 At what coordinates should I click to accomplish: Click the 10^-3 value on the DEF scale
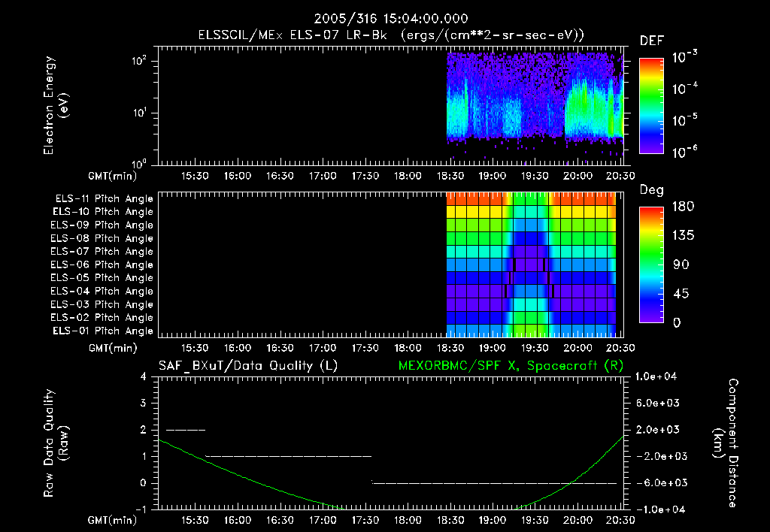coord(684,56)
